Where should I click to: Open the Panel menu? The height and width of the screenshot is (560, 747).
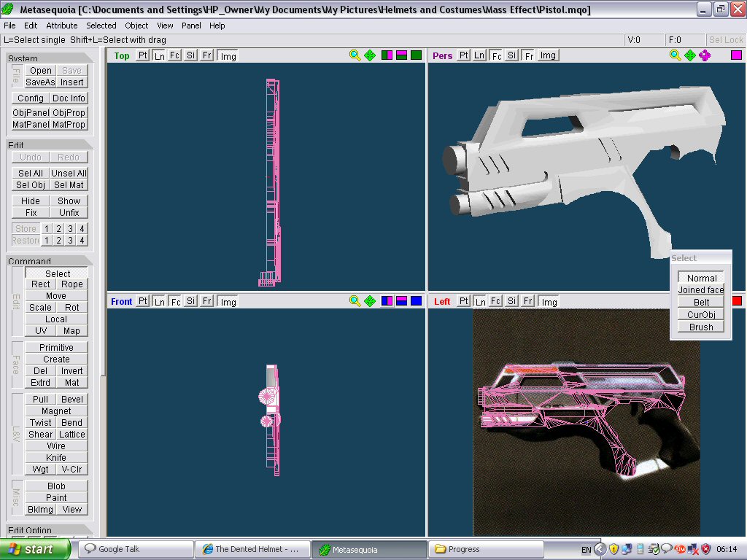[191, 26]
